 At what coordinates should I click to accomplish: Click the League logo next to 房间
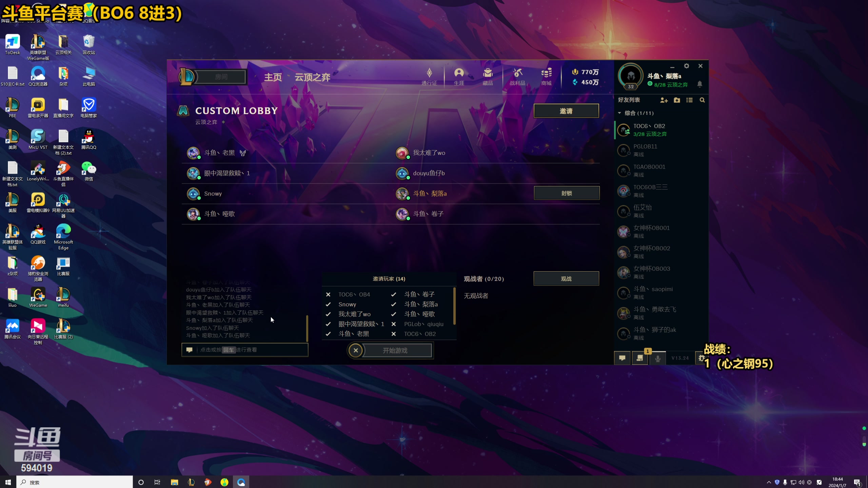pos(186,77)
